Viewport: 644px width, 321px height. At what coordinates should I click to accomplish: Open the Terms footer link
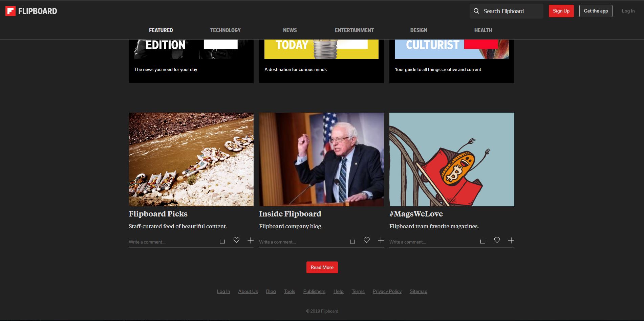pyautogui.click(x=358, y=291)
